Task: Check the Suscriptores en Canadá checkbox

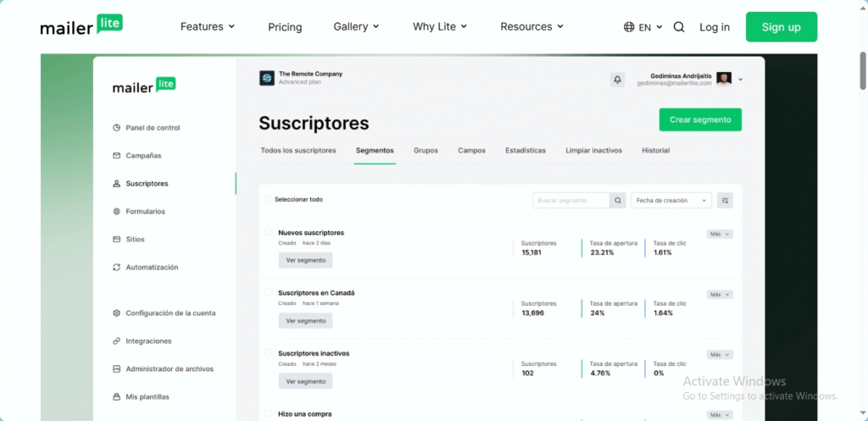Action: pyautogui.click(x=269, y=292)
